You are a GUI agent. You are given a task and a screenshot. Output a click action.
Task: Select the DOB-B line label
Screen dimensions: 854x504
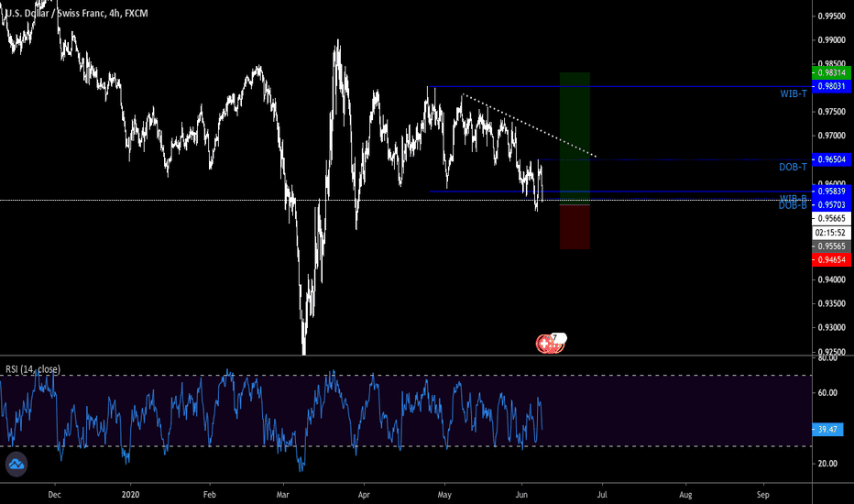(793, 205)
